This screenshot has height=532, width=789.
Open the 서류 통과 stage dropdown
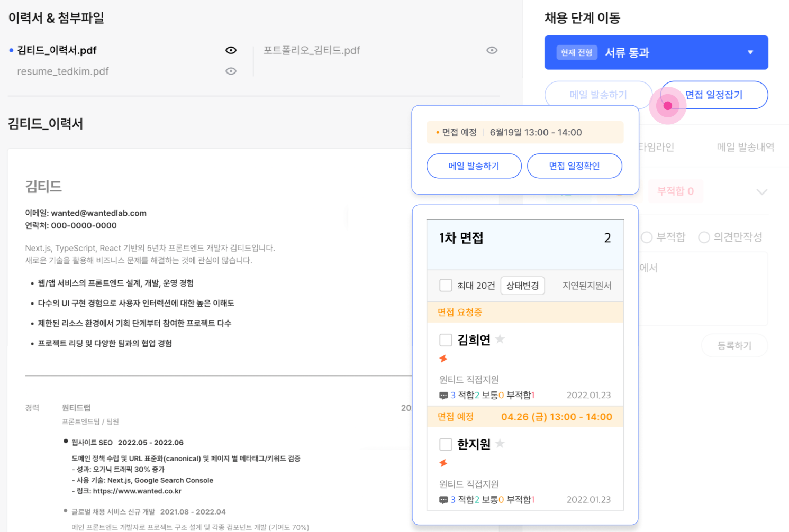click(656, 52)
